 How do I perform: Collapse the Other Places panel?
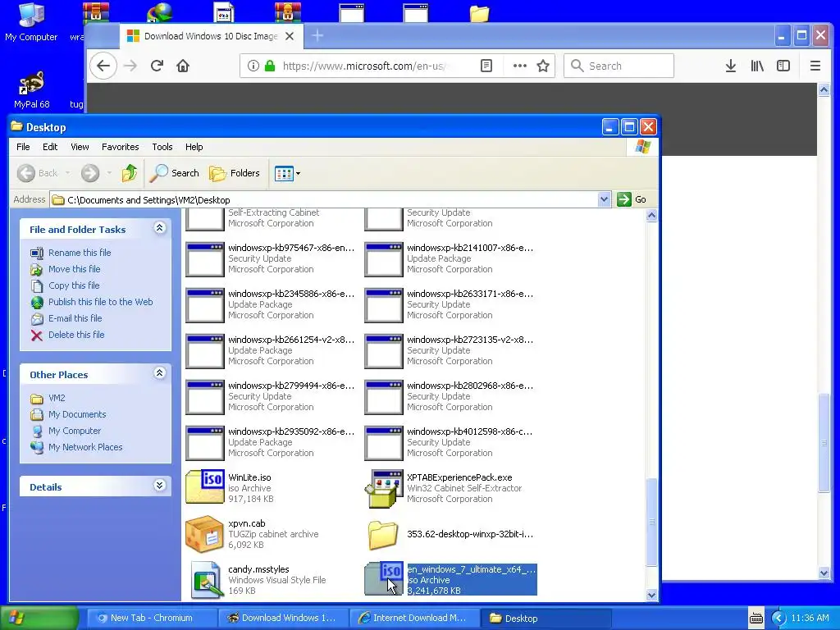159,373
